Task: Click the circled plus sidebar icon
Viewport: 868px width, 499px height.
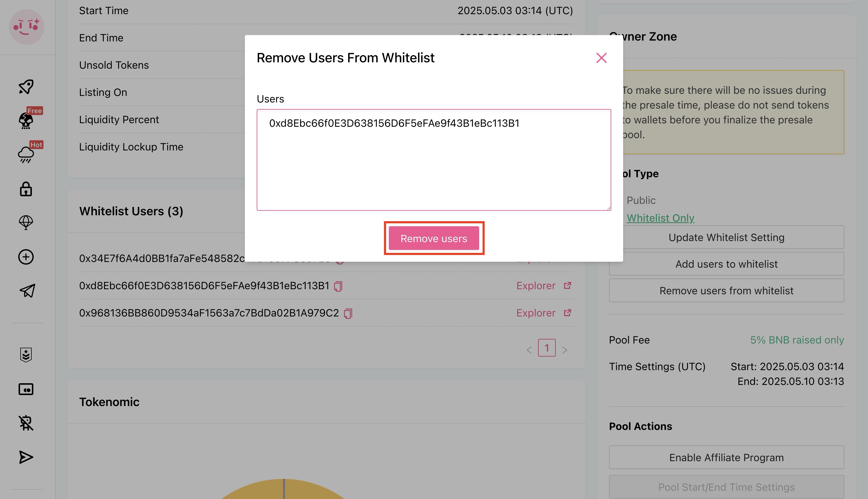Action: pos(26,257)
